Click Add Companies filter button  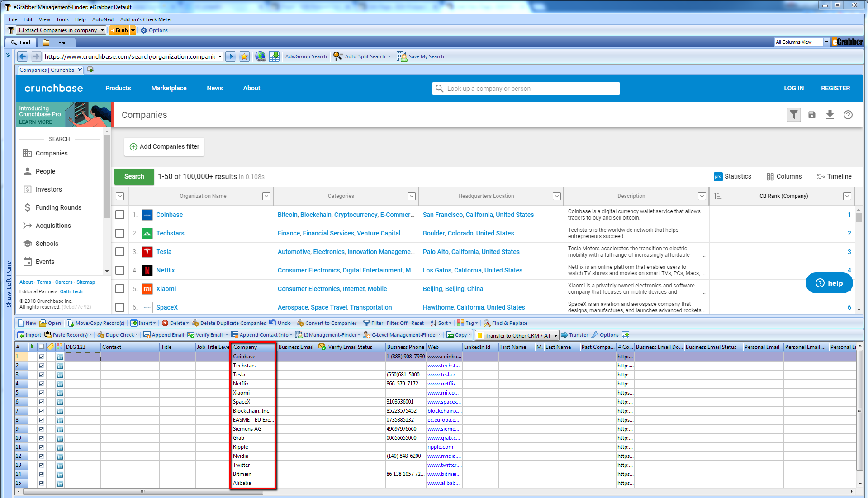pos(164,146)
